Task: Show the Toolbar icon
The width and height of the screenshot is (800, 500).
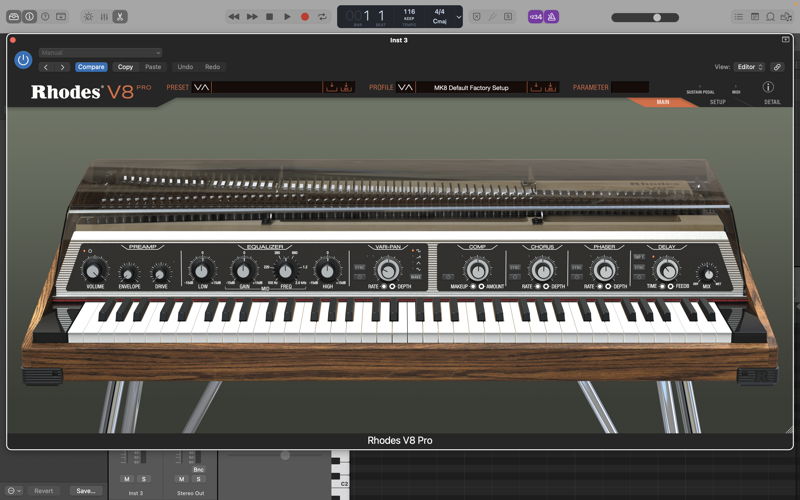Action: pos(61,17)
